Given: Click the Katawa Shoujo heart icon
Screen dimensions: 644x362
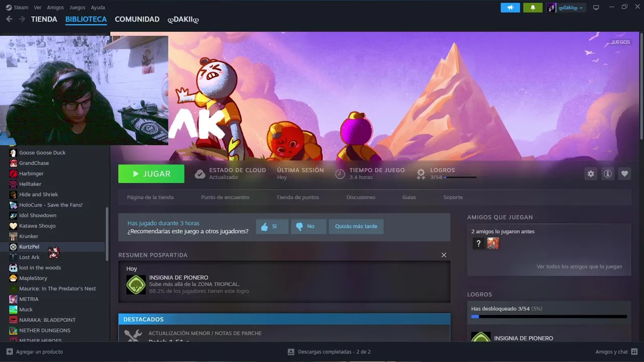Looking at the screenshot, I should [x=13, y=226].
